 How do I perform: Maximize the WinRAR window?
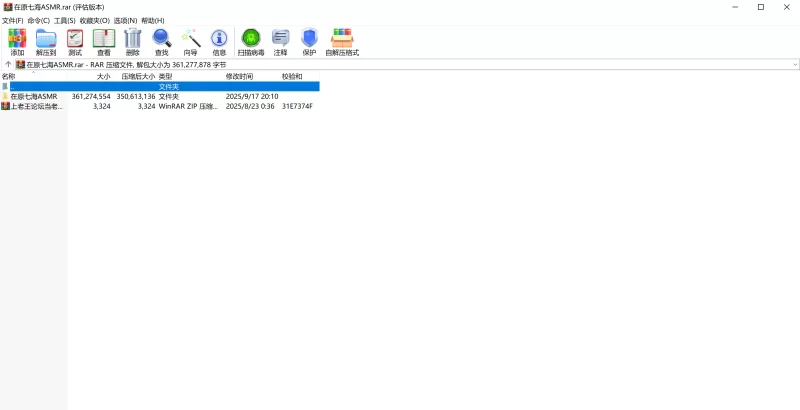pos(761,7)
